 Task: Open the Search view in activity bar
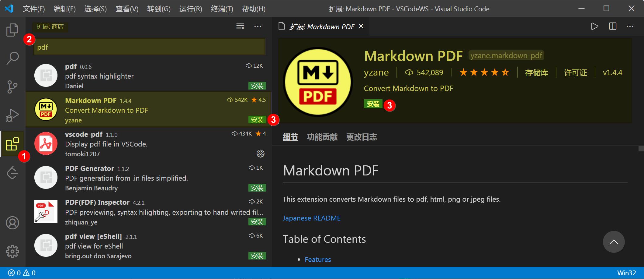(x=12, y=58)
